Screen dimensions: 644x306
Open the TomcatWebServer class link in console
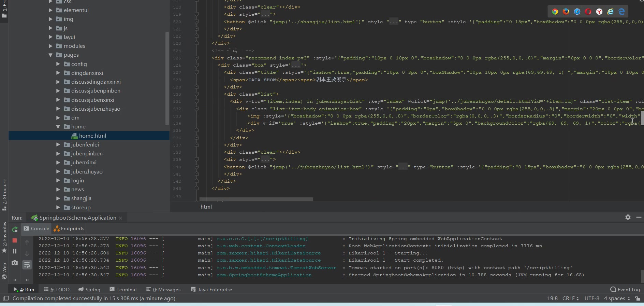pyautogui.click(x=276, y=268)
